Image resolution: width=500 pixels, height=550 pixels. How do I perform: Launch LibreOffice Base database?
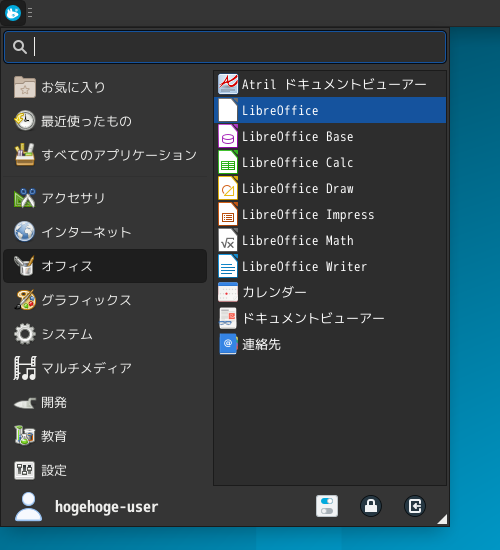pos(330,136)
